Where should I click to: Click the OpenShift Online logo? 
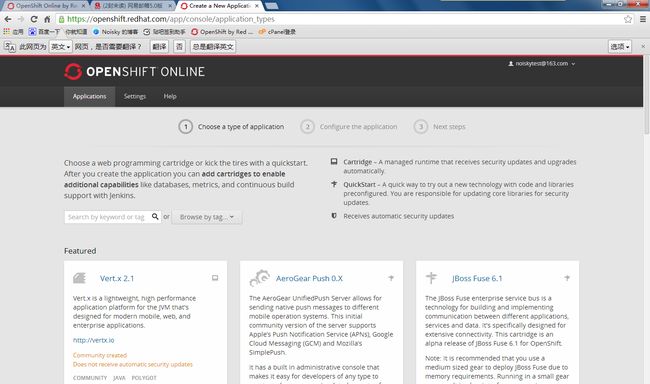pyautogui.click(x=134, y=71)
